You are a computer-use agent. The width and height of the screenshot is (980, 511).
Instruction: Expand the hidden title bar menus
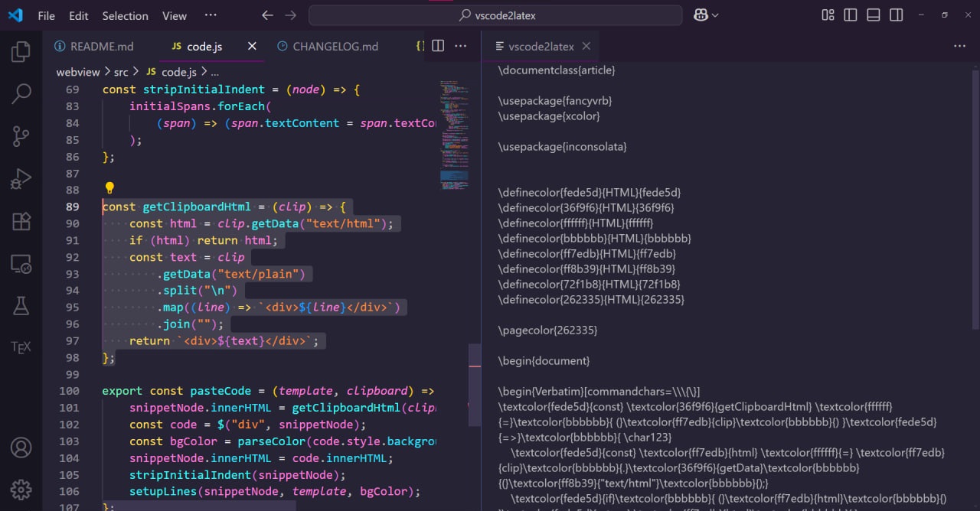211,15
